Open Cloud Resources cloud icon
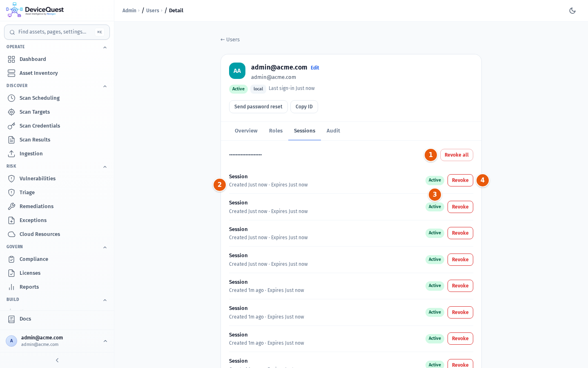The width and height of the screenshot is (588, 368). pyautogui.click(x=11, y=234)
